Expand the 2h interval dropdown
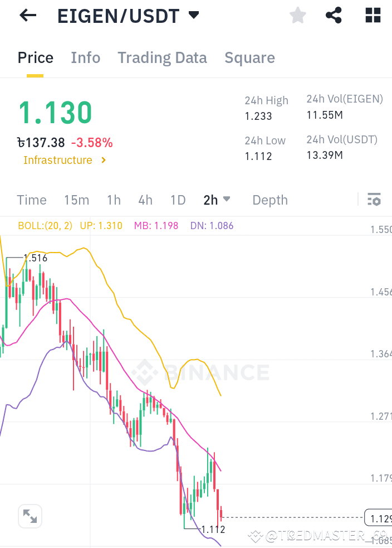The image size is (392, 548). [226, 199]
